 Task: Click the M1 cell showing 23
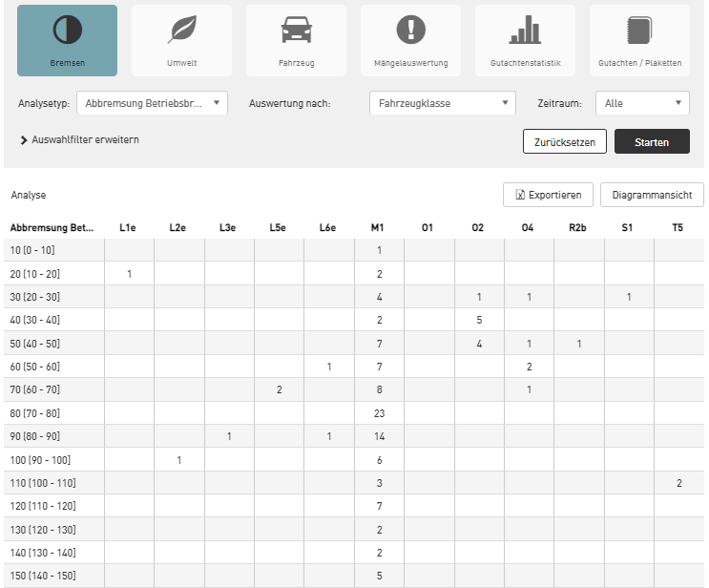coord(379,413)
